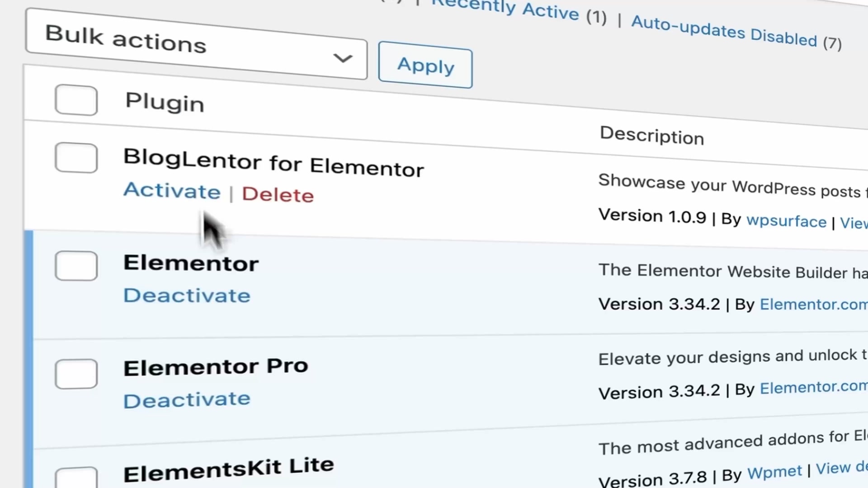
Task: Open Elementor.com link in Elementor row
Action: (814, 304)
